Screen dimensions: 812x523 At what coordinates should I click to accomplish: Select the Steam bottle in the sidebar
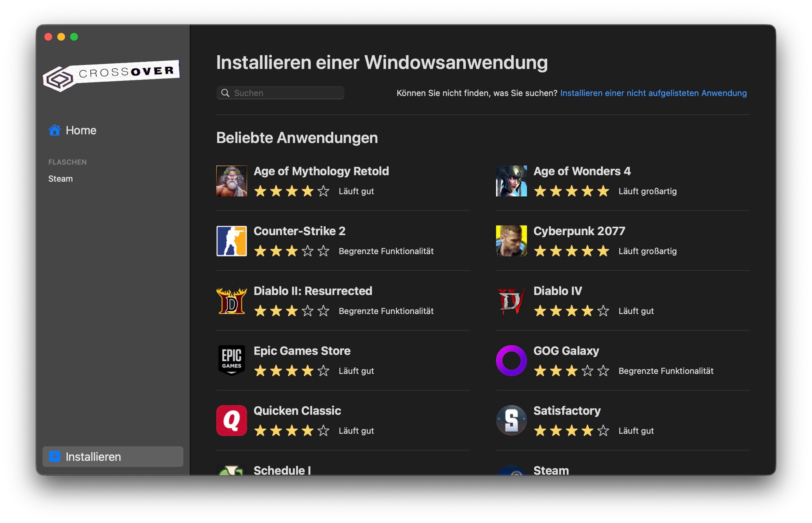point(60,179)
